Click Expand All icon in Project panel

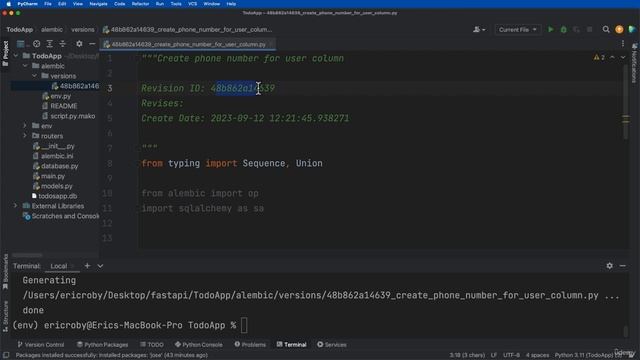49,44
